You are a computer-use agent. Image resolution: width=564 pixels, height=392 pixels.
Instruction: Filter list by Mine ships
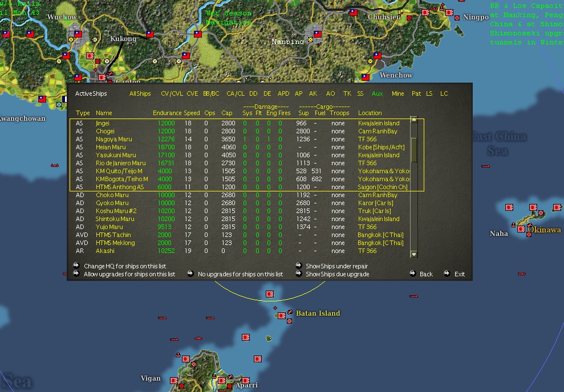[397, 93]
